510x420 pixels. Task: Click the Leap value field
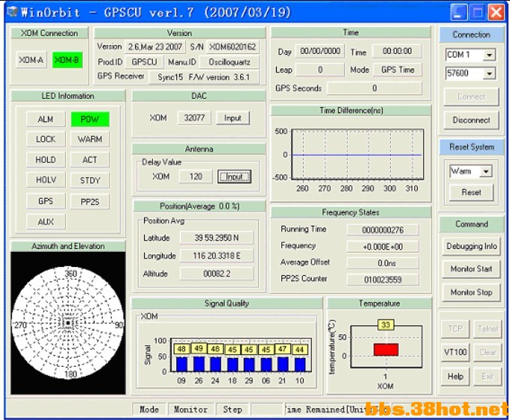pos(320,70)
